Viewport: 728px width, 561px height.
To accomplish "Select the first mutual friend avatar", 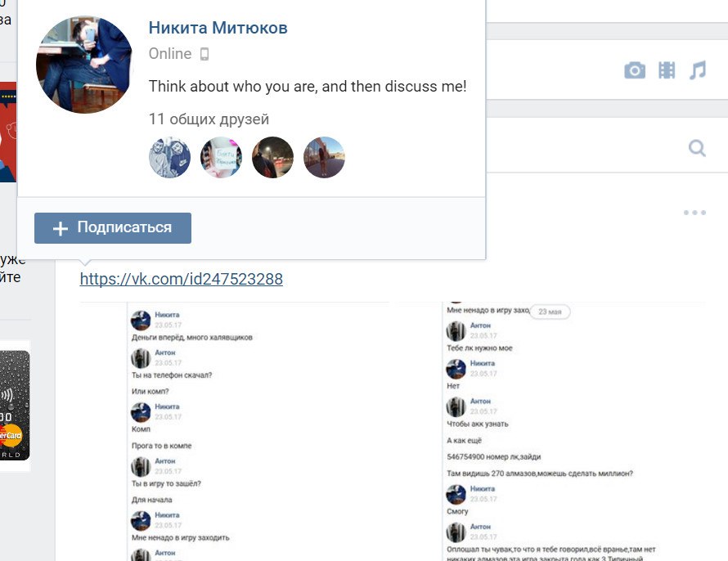I will pyautogui.click(x=169, y=157).
